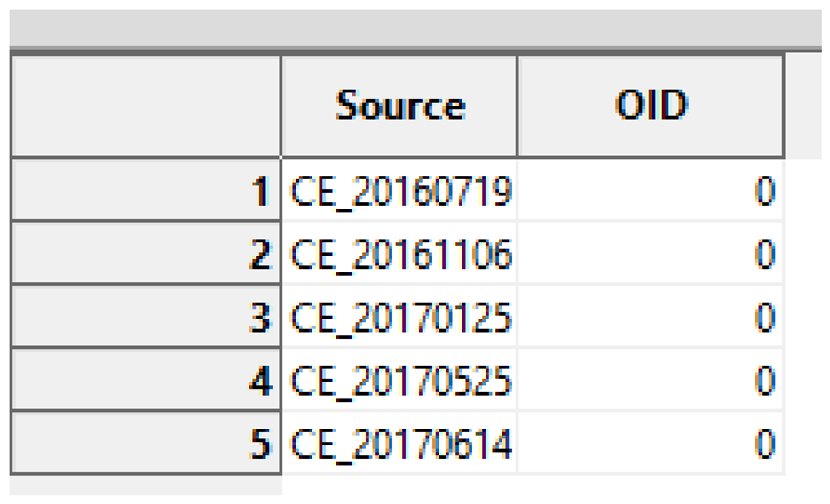Select row header number 2
The height and width of the screenshot is (504, 830).
click(146, 255)
